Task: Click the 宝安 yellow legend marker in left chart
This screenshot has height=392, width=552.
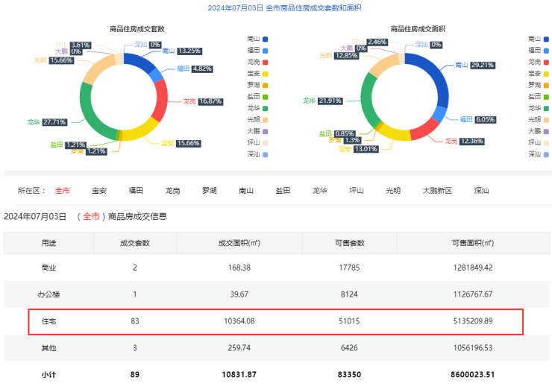Action: point(264,73)
